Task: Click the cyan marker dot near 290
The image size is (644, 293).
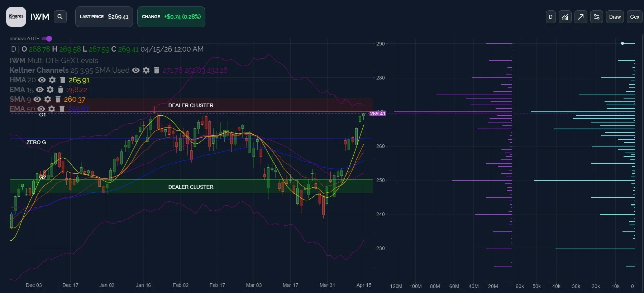Action: tap(622, 43)
